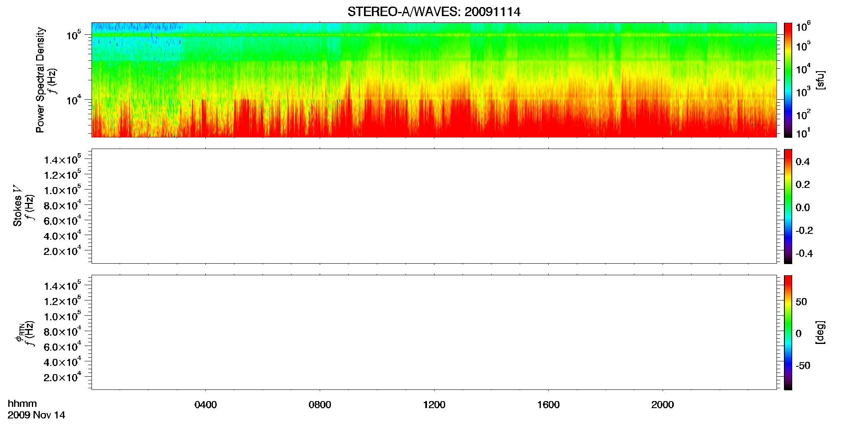Click the 0800 time axis label
The width and height of the screenshot is (868, 447).
[x=320, y=405]
